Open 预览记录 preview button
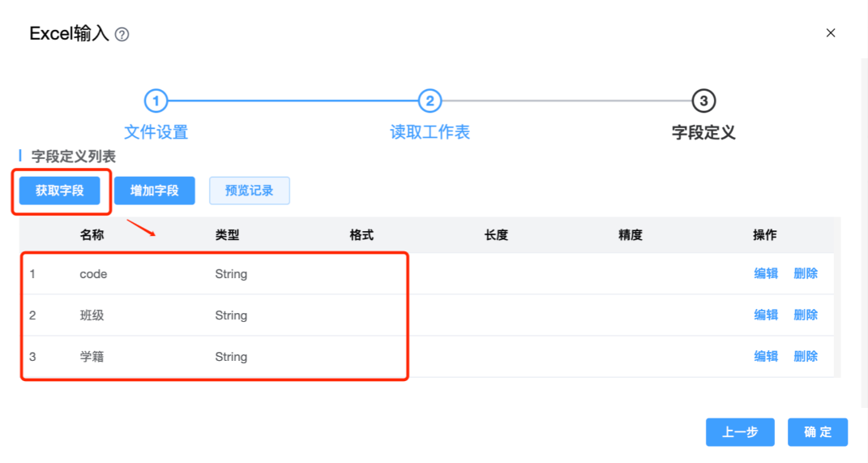 click(250, 191)
